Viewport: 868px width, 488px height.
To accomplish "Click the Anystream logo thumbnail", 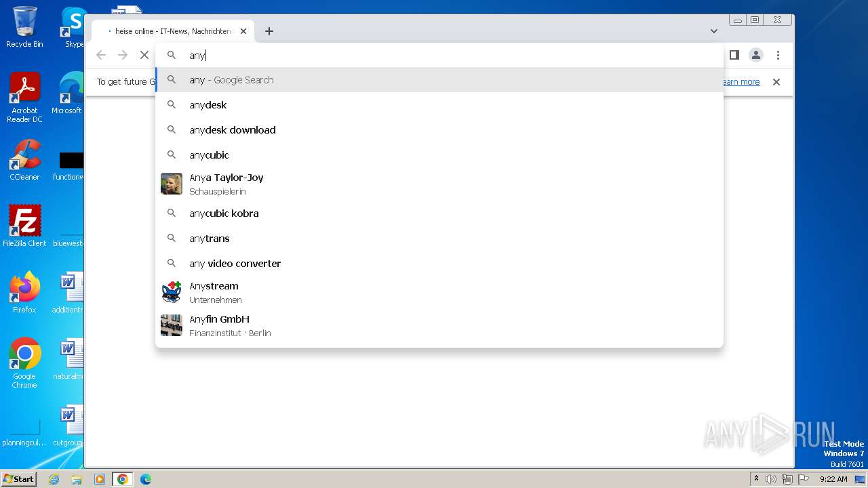I will coord(172,292).
